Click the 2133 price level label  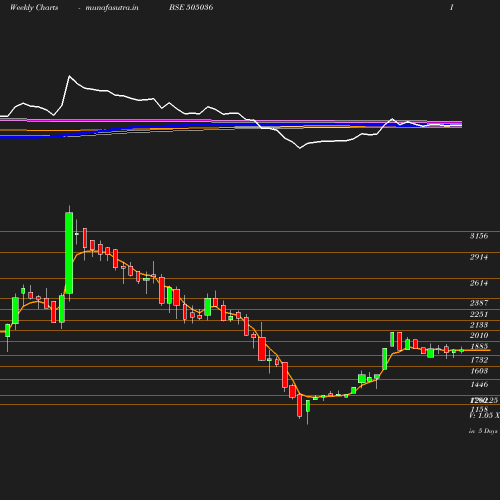point(479,325)
